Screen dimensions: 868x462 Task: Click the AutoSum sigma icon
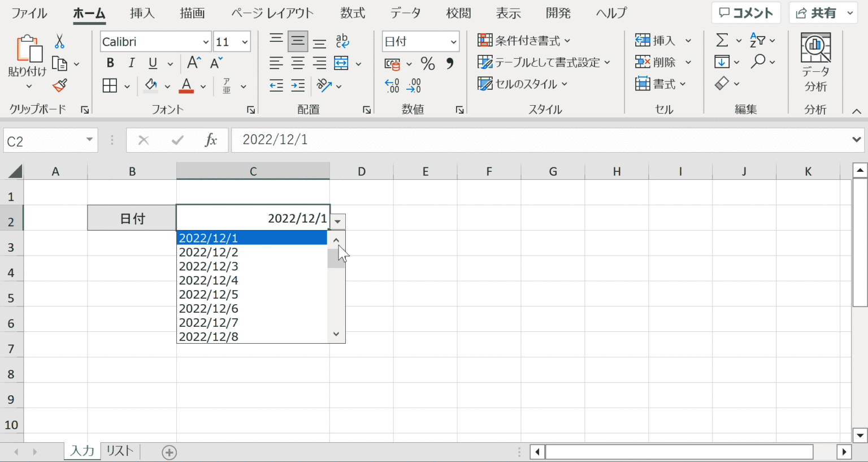tap(722, 40)
